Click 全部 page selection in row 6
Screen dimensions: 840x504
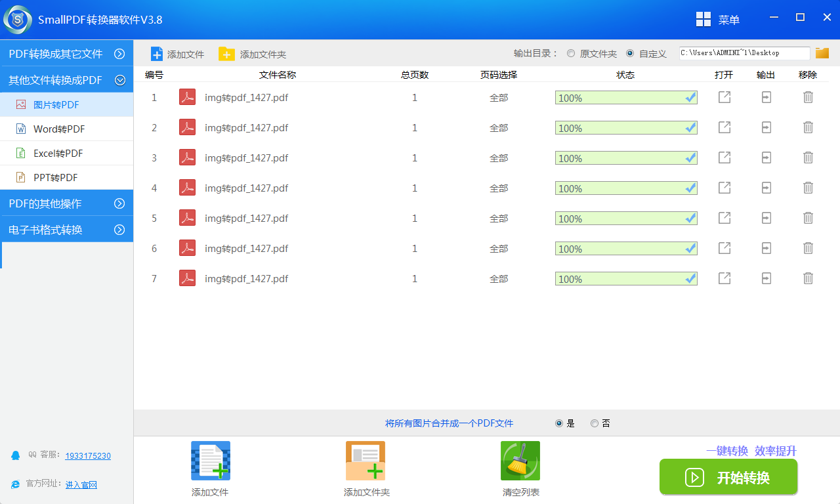[499, 249]
